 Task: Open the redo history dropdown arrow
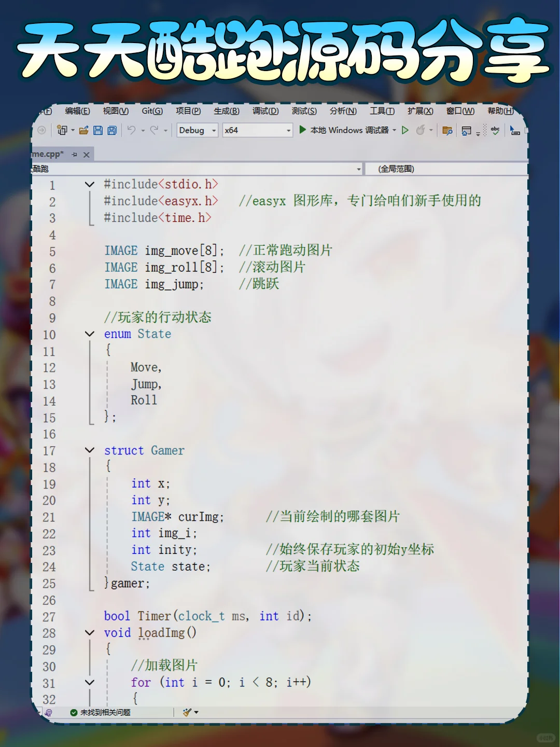[x=166, y=131]
